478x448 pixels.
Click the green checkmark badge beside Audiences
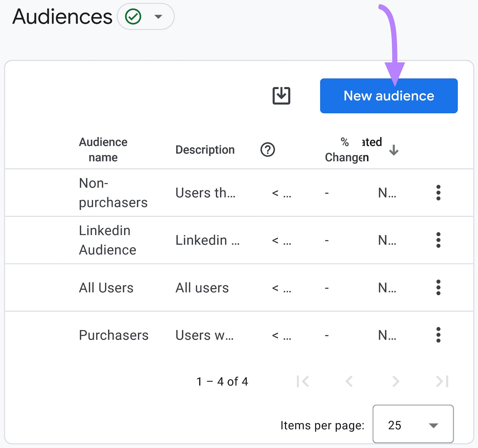[x=133, y=17]
